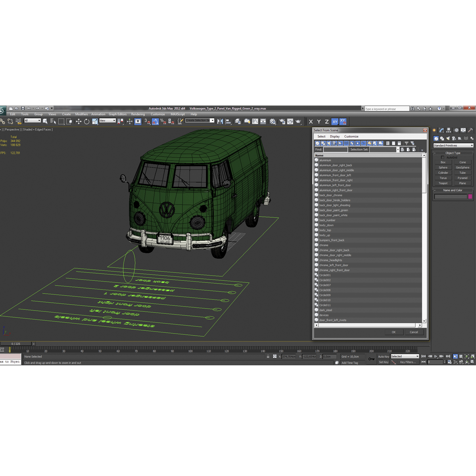Click the Set Keys large key icon
The image size is (476, 476).
[x=371, y=359]
